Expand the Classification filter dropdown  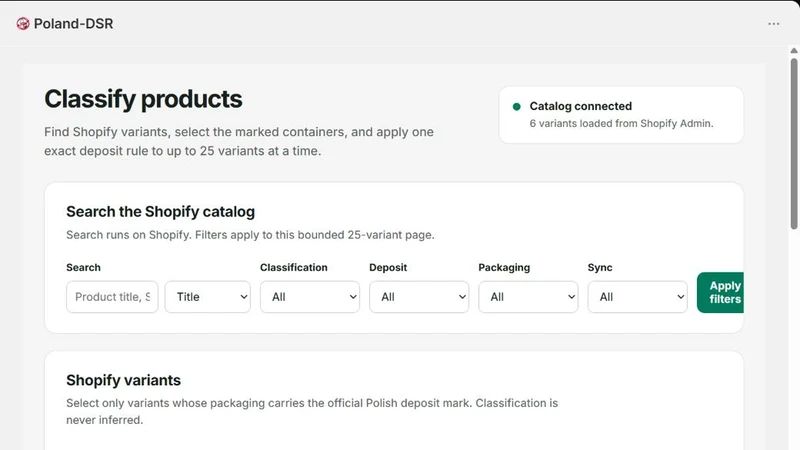point(310,297)
